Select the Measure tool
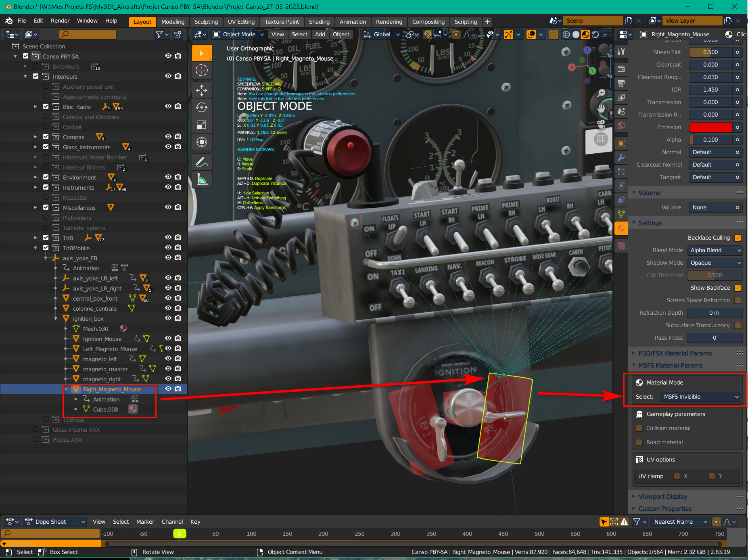Image resolution: width=748 pixels, height=560 pixels. (x=202, y=180)
